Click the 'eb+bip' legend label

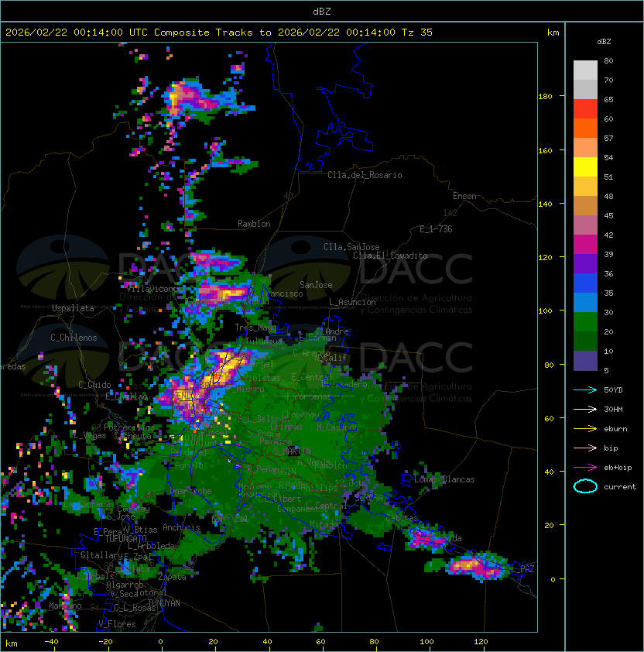click(618, 468)
